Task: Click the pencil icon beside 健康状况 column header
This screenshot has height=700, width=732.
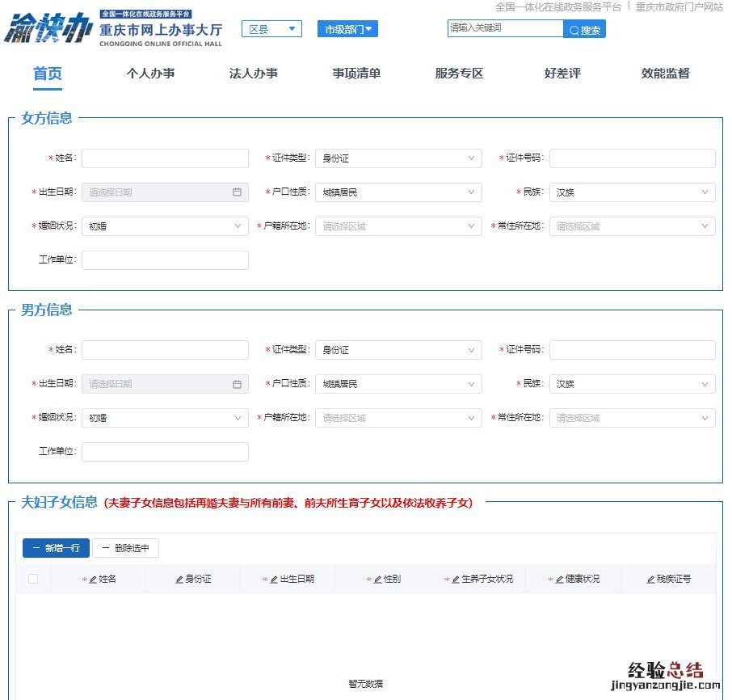Action: coord(559,580)
